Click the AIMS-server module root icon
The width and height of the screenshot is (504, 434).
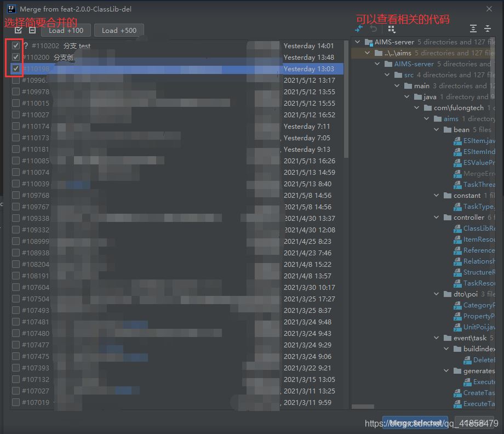click(x=369, y=42)
